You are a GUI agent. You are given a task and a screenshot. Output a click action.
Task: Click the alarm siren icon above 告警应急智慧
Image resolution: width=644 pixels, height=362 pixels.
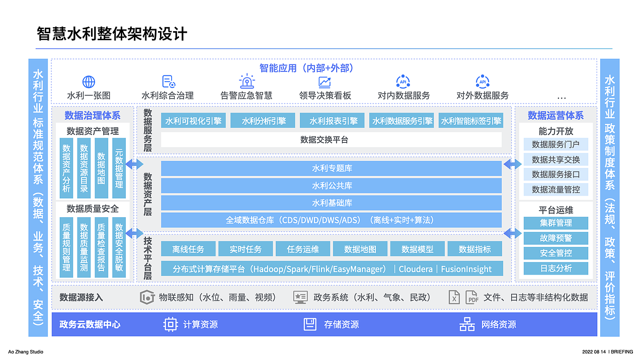click(247, 81)
